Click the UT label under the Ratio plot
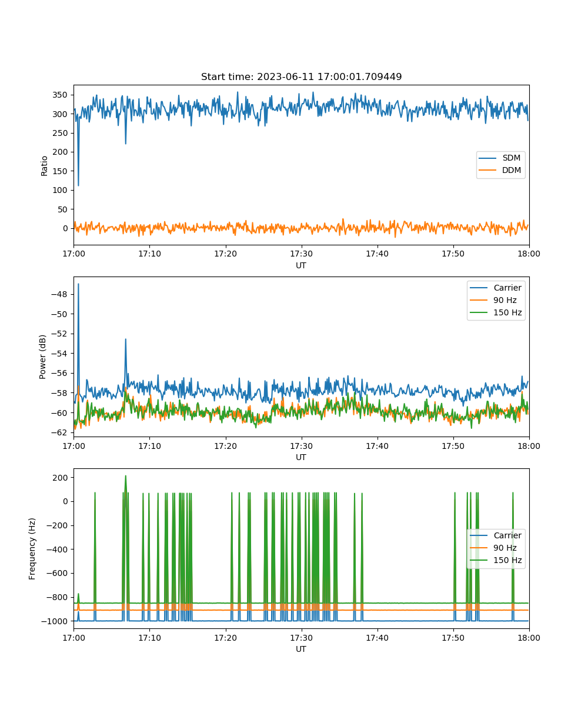This screenshot has height=706, width=588. tap(301, 265)
